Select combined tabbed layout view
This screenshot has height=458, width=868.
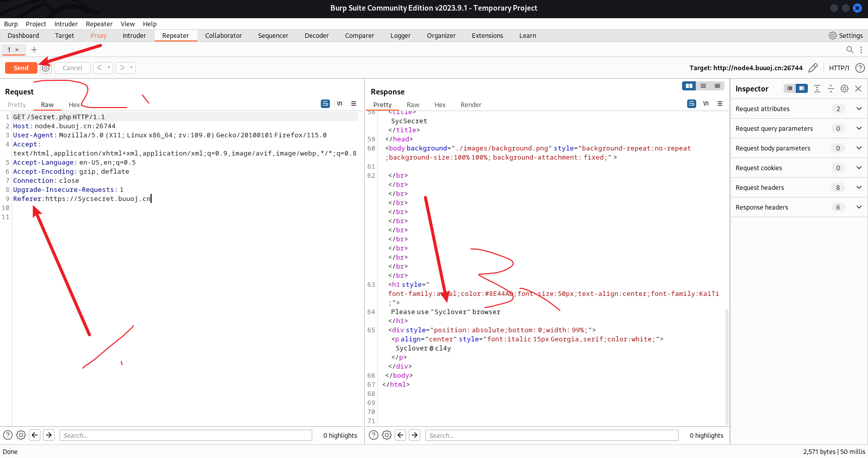[x=717, y=86]
